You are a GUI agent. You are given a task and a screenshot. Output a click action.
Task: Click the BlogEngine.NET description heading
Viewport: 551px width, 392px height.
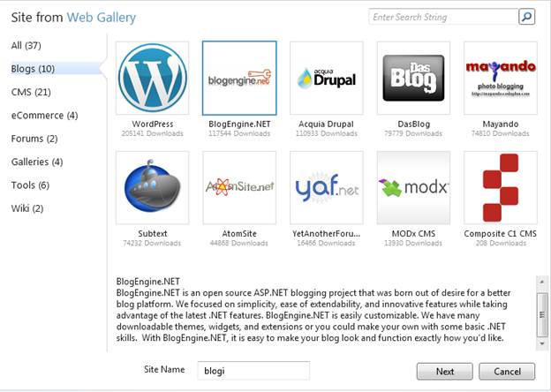(148, 282)
